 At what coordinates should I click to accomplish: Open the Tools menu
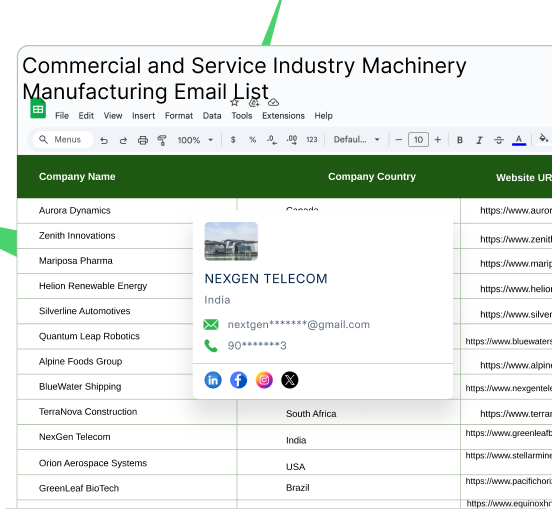(x=242, y=116)
